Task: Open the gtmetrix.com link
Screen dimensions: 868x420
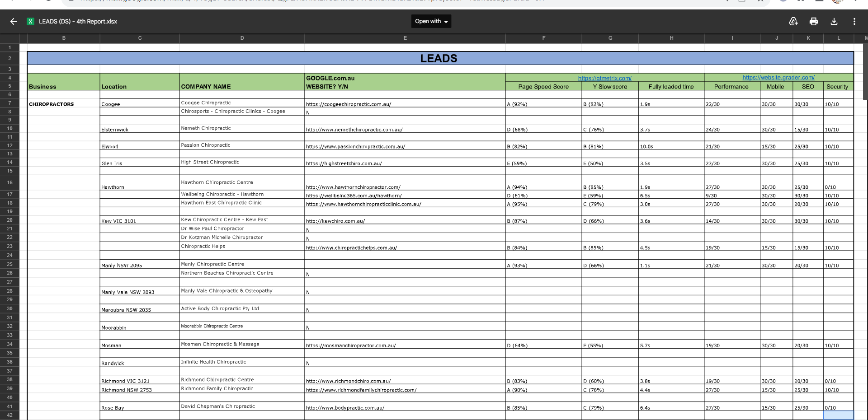Action: [x=604, y=78]
